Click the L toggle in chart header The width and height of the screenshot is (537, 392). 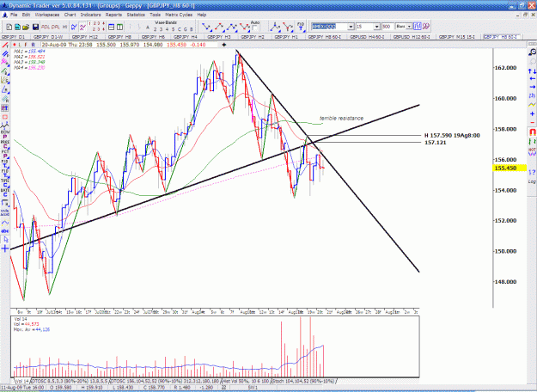tap(20, 45)
